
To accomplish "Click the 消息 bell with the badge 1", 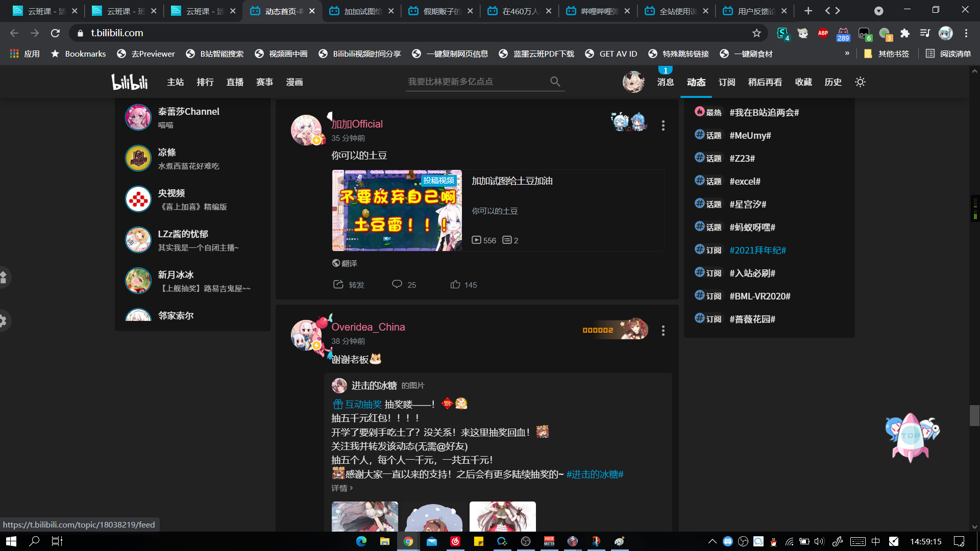I will [x=665, y=82].
